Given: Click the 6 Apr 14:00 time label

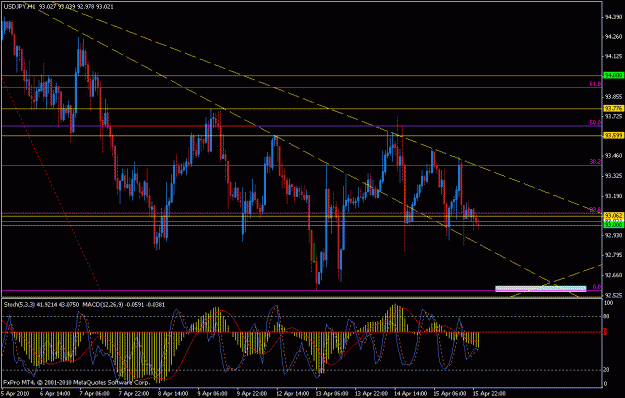Looking at the screenshot, I should (x=55, y=394).
